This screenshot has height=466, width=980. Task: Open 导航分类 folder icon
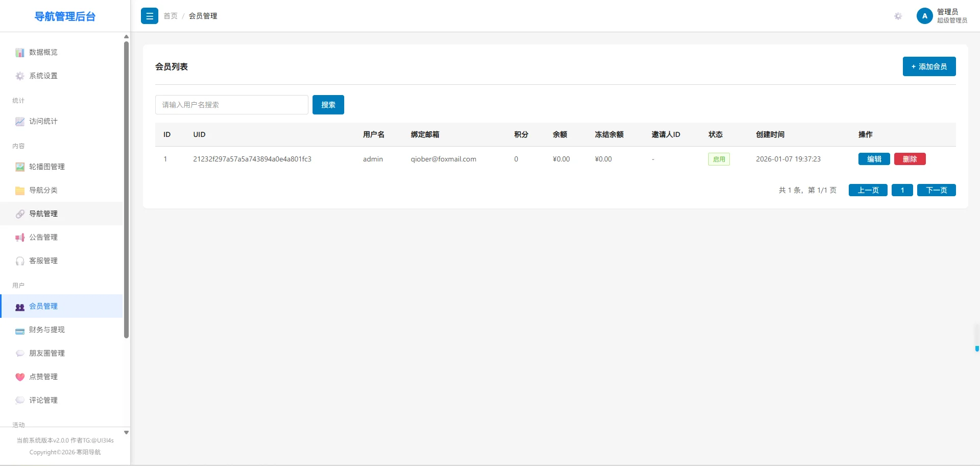tap(20, 191)
